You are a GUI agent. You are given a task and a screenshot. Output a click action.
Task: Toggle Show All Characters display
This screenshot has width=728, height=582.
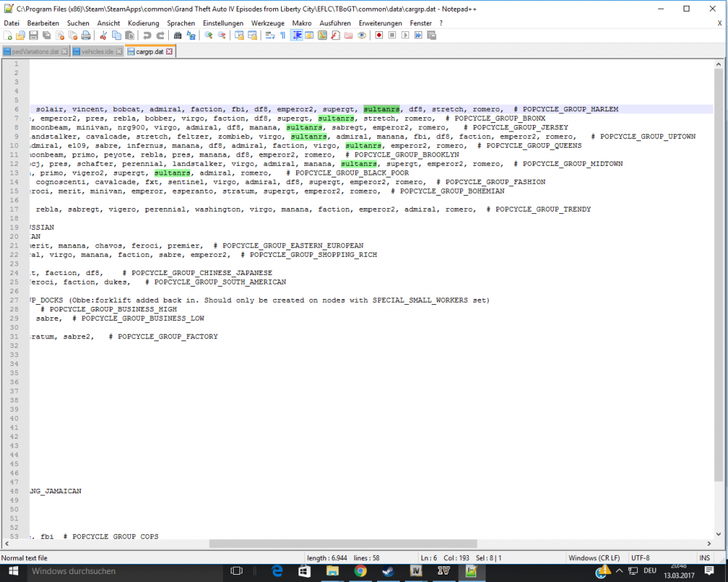282,35
